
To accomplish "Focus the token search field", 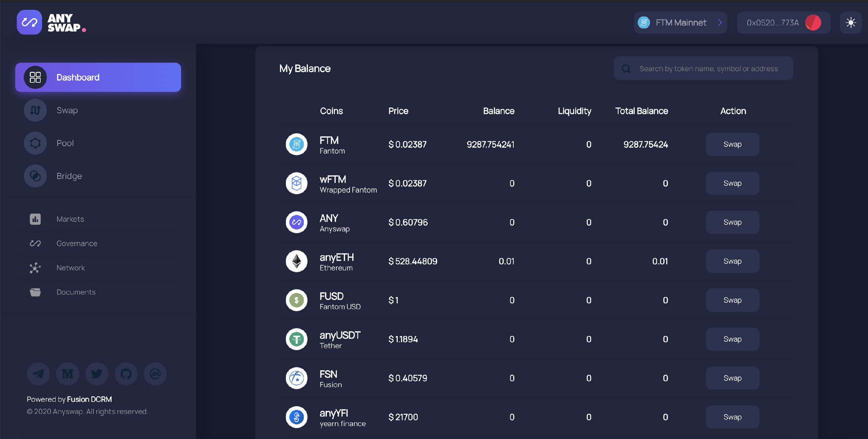I will tap(708, 69).
